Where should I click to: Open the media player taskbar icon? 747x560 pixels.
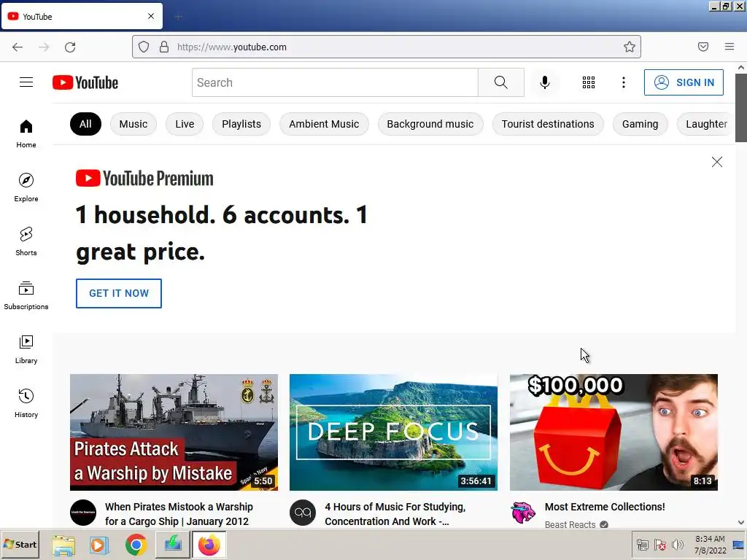click(x=99, y=545)
